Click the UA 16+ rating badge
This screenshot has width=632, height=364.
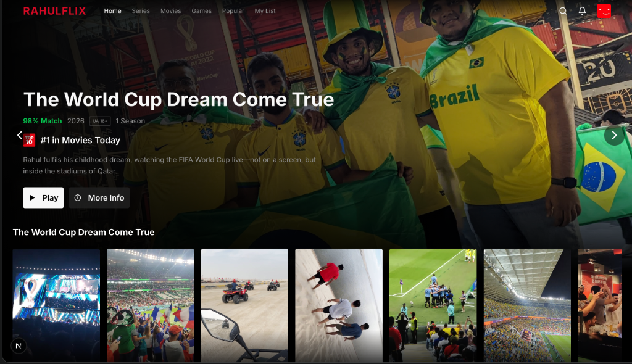(x=100, y=121)
